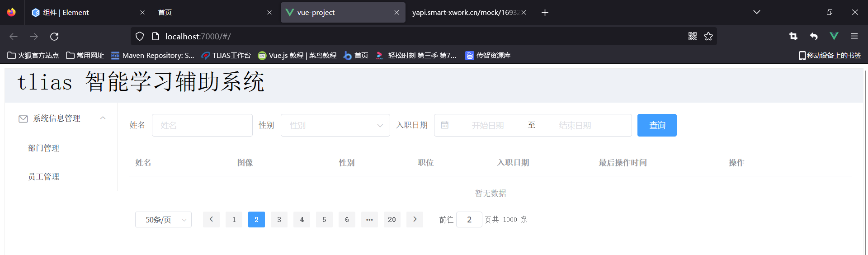List all open tabs dropdown arrow
The image size is (868, 255).
coord(756,12)
